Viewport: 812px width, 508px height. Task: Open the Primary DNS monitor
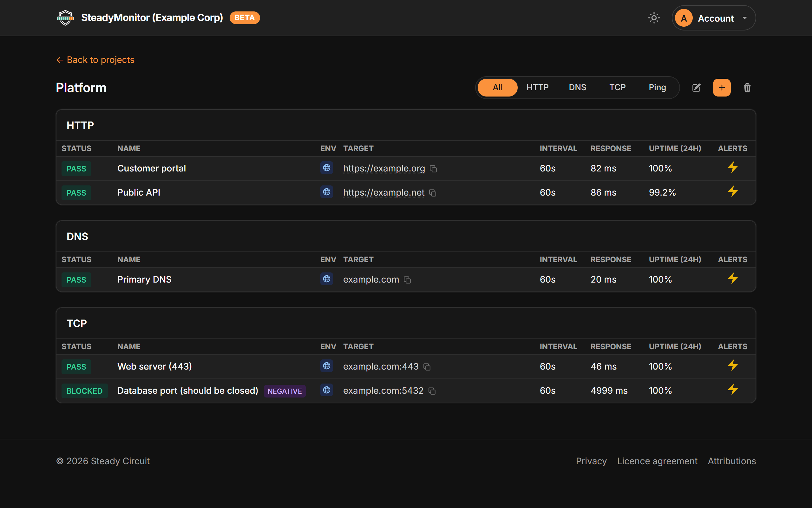144,279
